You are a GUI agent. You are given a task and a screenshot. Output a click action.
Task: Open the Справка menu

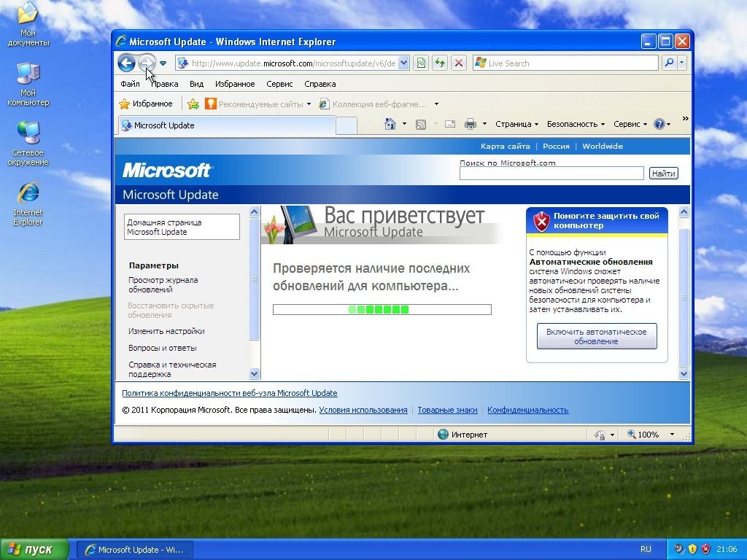(x=320, y=84)
